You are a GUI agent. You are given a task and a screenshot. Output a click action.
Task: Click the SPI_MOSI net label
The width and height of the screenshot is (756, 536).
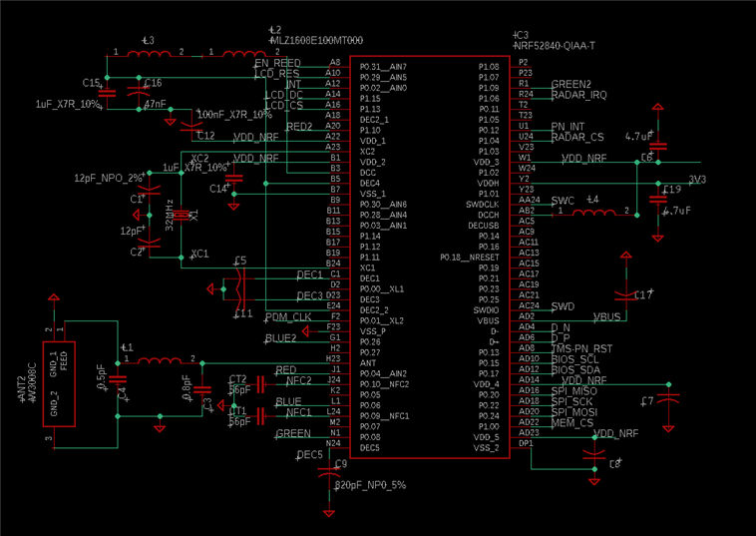point(574,412)
